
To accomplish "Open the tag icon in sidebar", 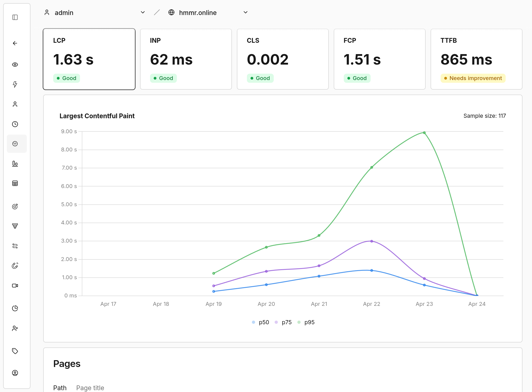I will [x=15, y=351].
